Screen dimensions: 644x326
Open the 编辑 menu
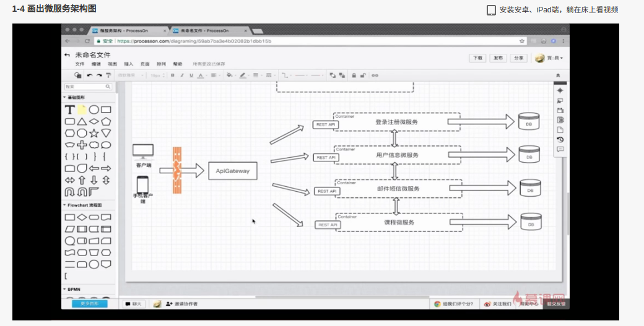tap(96, 64)
